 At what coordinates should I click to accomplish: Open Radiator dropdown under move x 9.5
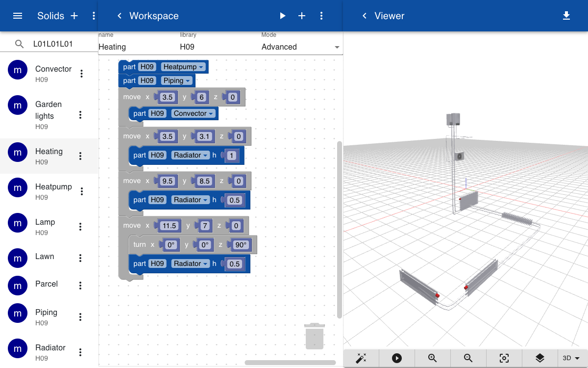[x=191, y=200]
